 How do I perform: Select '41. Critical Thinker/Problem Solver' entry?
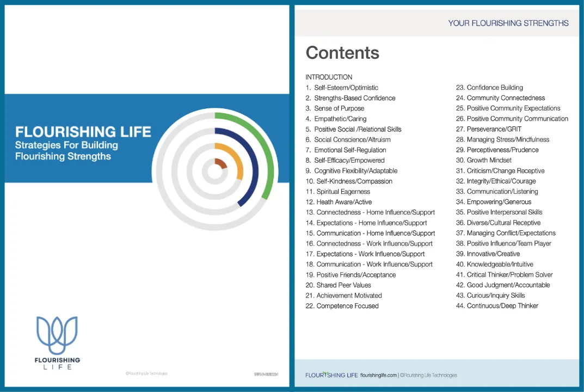(x=505, y=274)
